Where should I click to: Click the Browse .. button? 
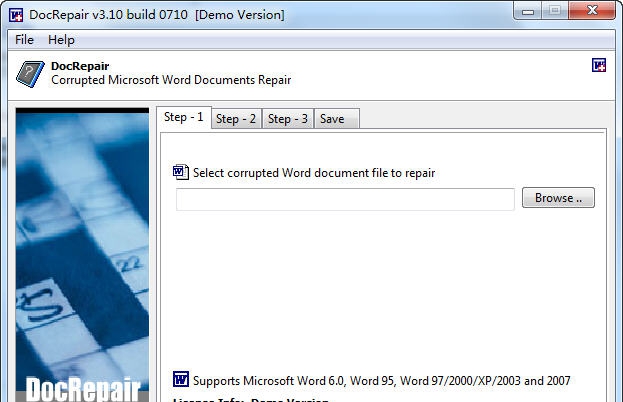pos(558,197)
